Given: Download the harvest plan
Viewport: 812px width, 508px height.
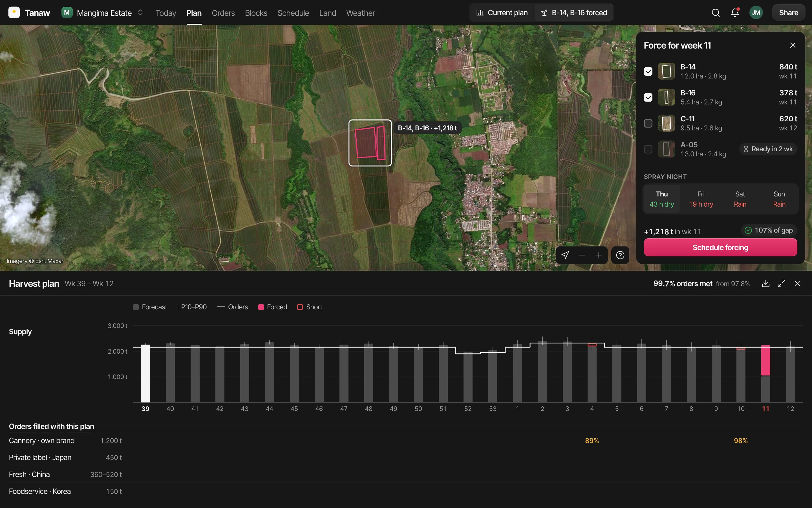Looking at the screenshot, I should [766, 284].
